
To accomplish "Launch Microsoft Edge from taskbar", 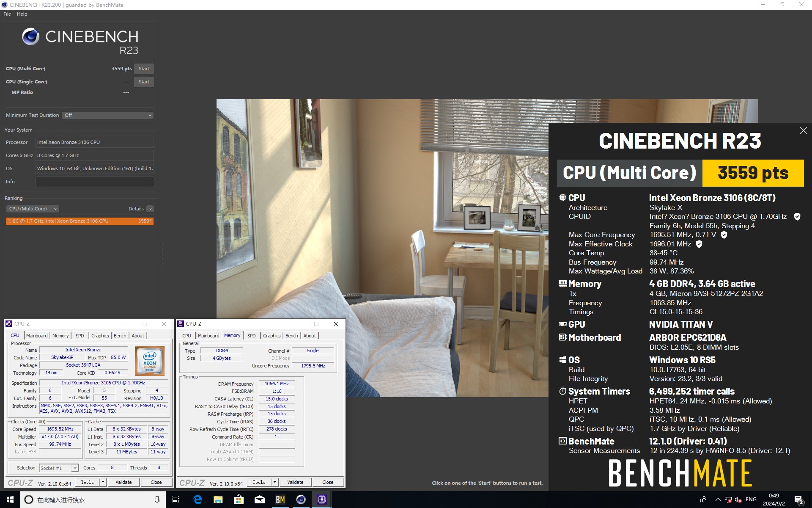I will tap(198, 500).
